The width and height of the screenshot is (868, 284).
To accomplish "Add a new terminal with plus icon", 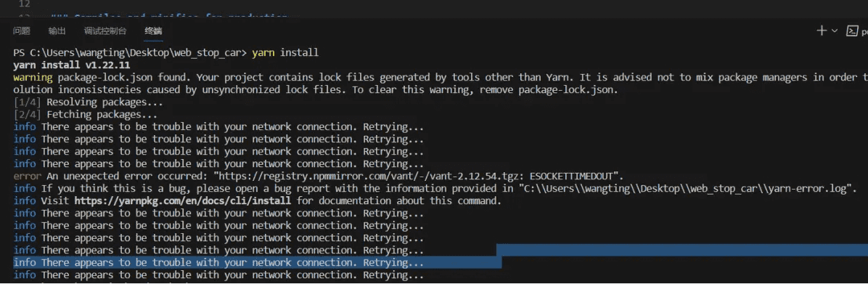I will point(822,31).
